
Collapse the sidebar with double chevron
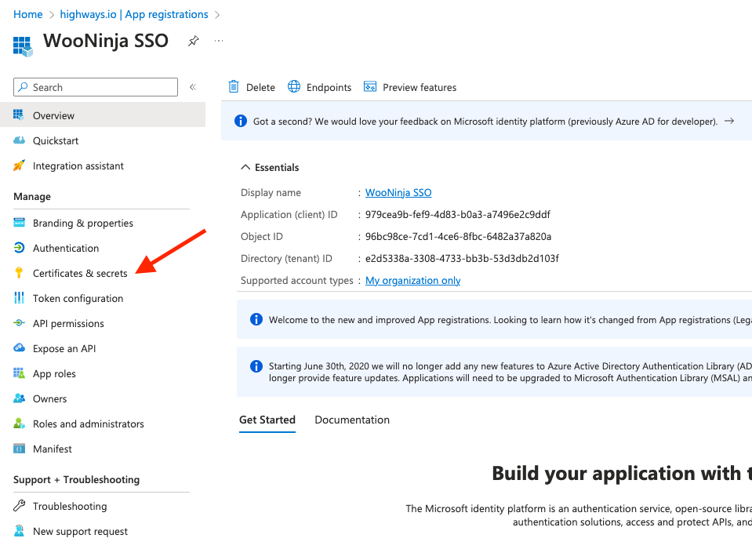click(193, 87)
